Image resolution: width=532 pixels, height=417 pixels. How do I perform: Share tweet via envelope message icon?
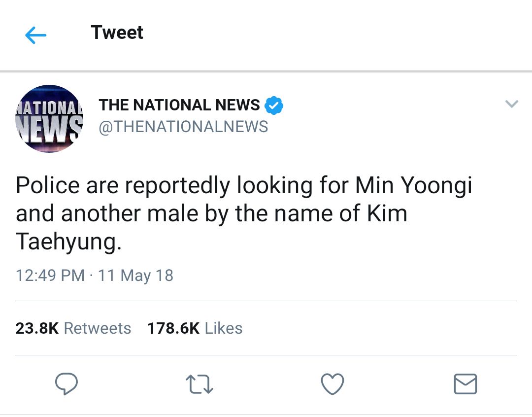click(465, 384)
